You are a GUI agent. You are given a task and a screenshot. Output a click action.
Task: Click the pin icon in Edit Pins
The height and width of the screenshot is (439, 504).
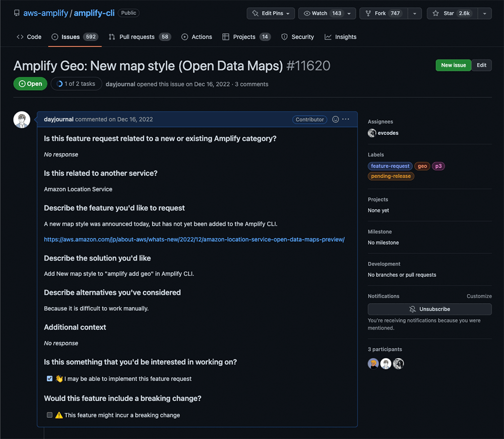coord(256,13)
